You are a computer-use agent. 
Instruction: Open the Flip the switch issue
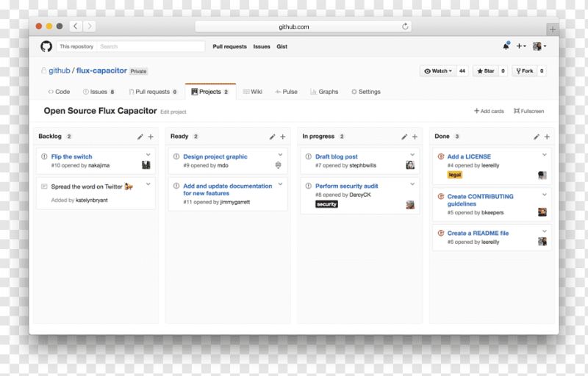coord(71,156)
